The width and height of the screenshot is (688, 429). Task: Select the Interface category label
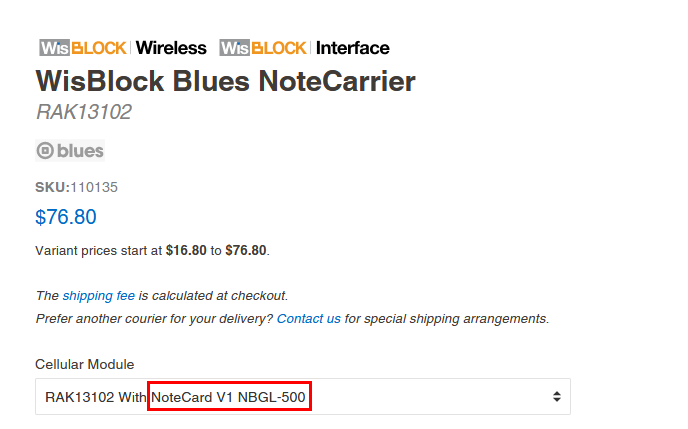click(352, 48)
